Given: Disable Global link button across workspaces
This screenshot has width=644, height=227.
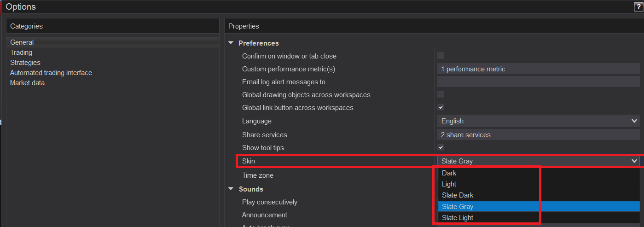Looking at the screenshot, I should [x=441, y=107].
